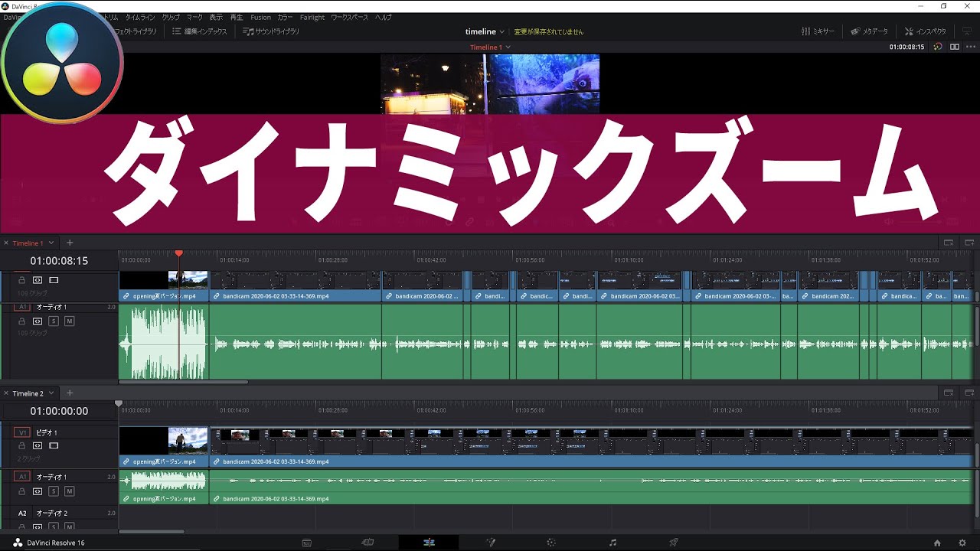Open the Deliver rocket page icon
The width and height of the screenshot is (980, 551).
pyautogui.click(x=674, y=543)
